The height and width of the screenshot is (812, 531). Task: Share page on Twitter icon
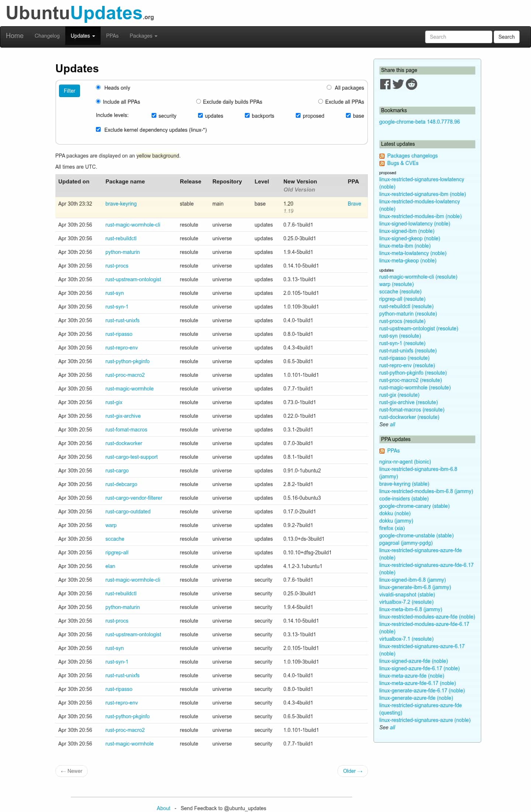coord(398,84)
